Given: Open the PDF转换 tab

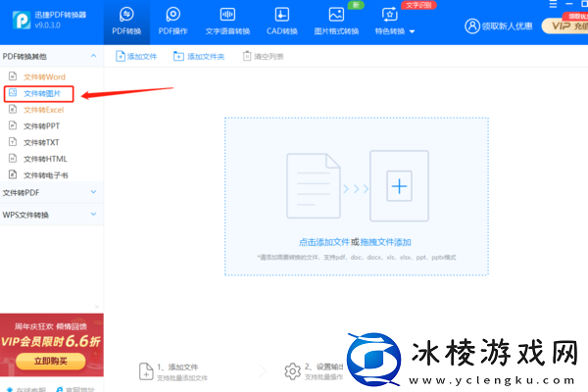Looking at the screenshot, I should pyautogui.click(x=126, y=23).
